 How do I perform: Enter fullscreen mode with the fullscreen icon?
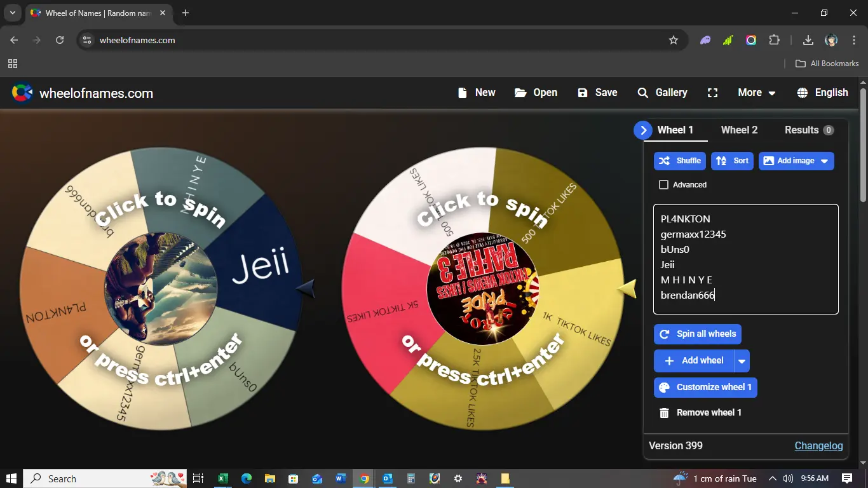click(712, 93)
